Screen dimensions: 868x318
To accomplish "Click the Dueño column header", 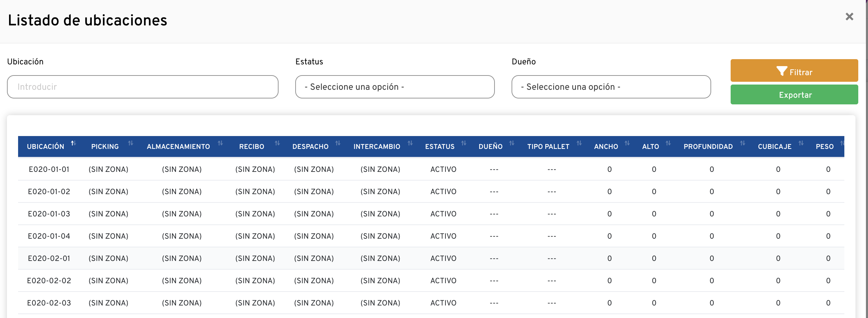I will (x=490, y=146).
